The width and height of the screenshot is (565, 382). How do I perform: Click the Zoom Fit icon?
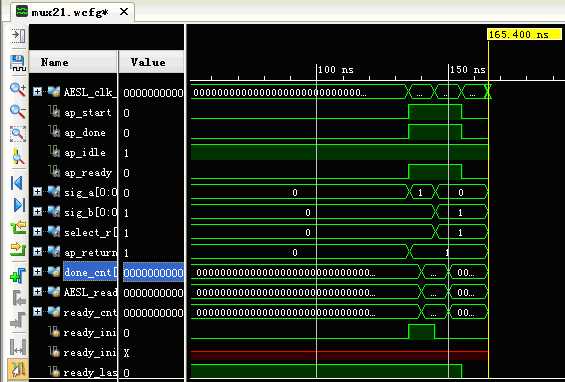point(18,134)
